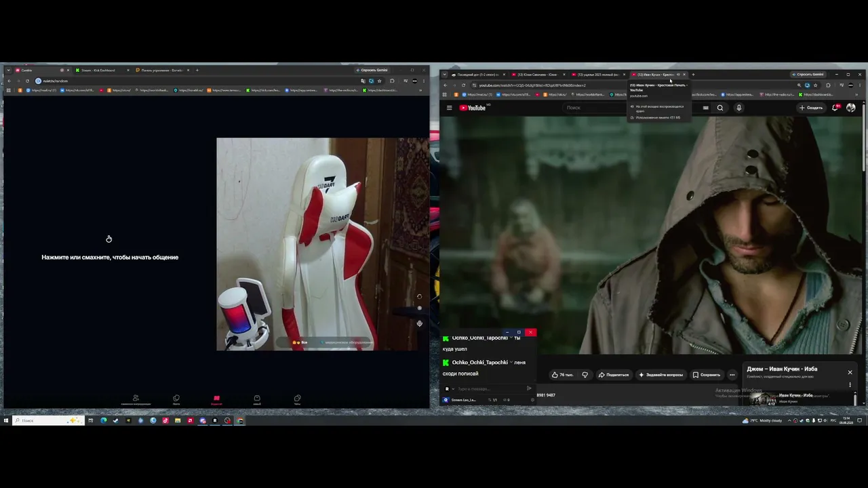Click "Нажмите или смахните, чтобы начать общение"
This screenshot has width=868, height=488.
coord(110,258)
